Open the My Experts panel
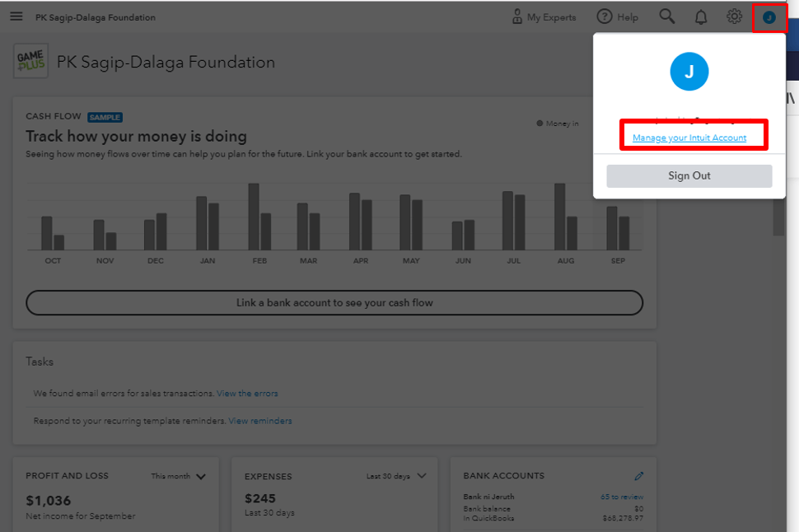The width and height of the screenshot is (799, 532). coord(544,16)
